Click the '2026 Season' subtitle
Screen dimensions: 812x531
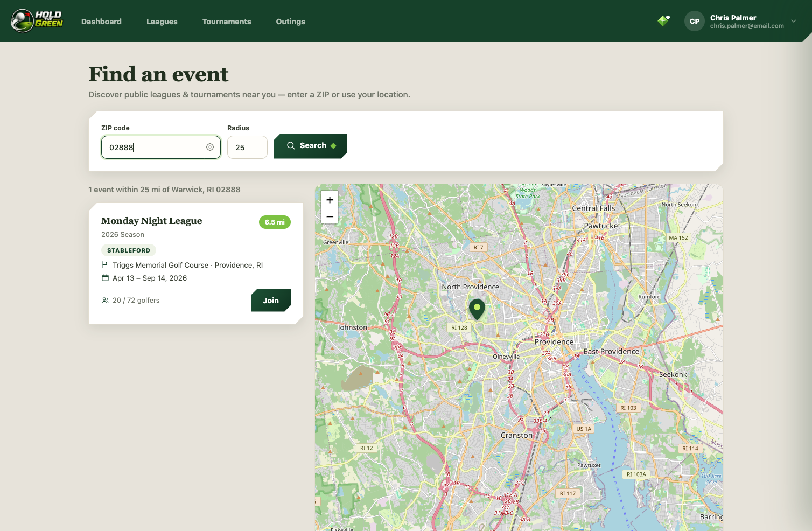(123, 235)
